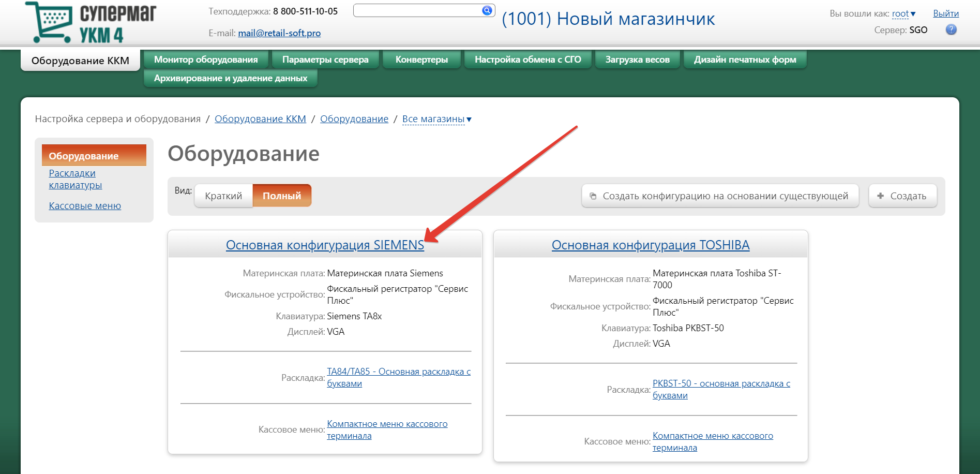Open the TA84/TA85 Основная раскладка link
Image resolution: width=980 pixels, height=474 pixels.
(399, 378)
